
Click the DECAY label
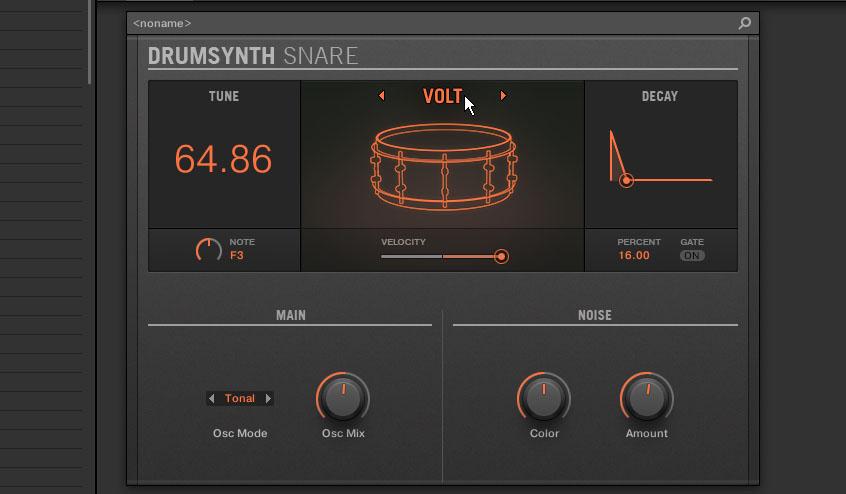pyautogui.click(x=659, y=96)
